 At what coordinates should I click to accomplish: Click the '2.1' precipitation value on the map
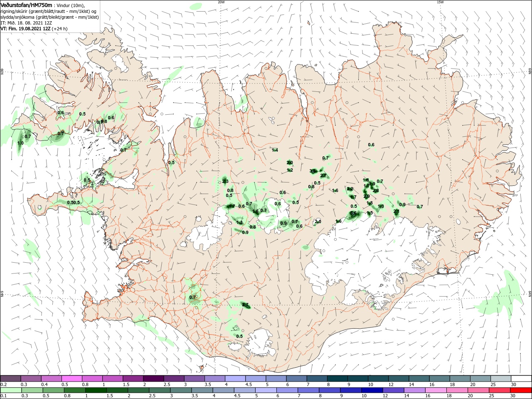397,211
